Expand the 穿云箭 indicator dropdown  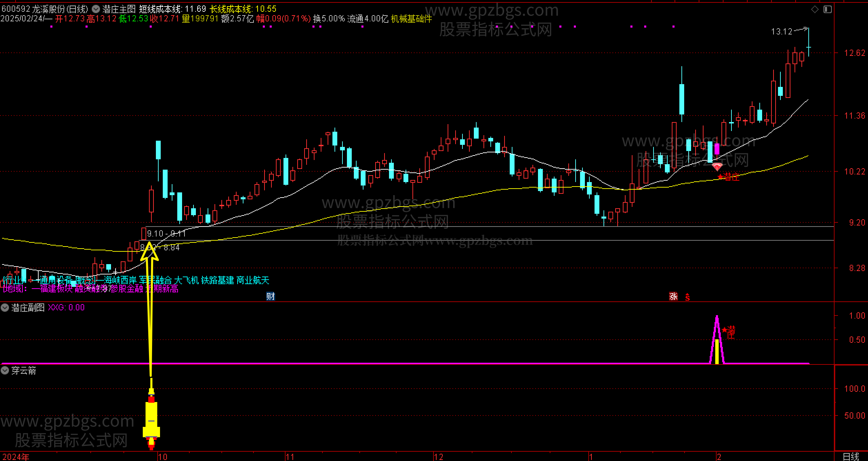point(5,371)
